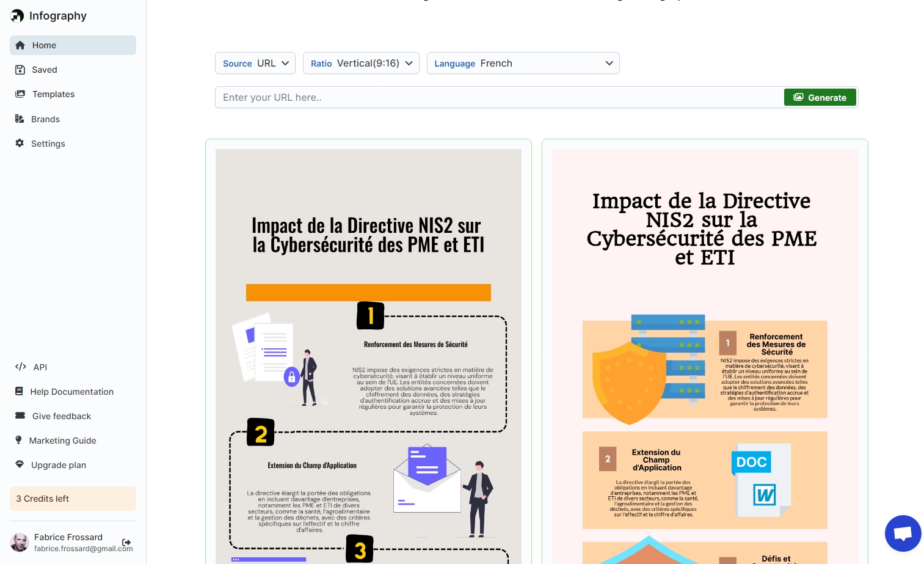This screenshot has width=924, height=564.
Task: Select the Home sidebar icon
Action: [x=19, y=45]
